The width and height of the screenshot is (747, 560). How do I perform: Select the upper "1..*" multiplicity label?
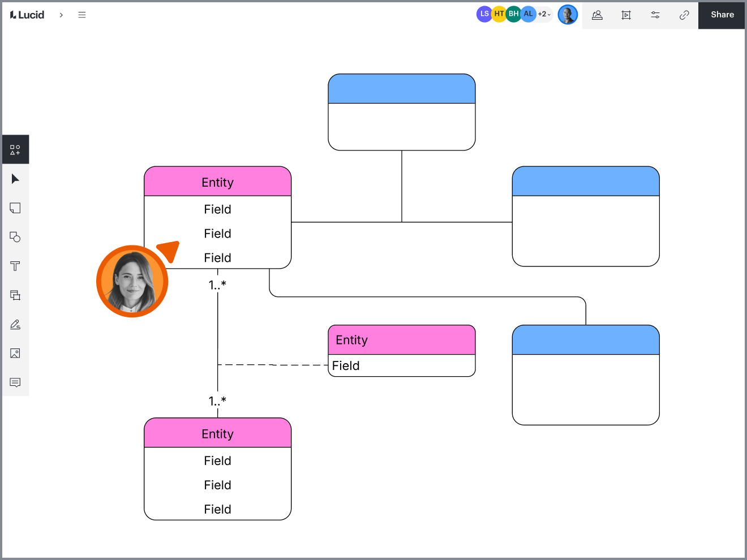point(217,285)
